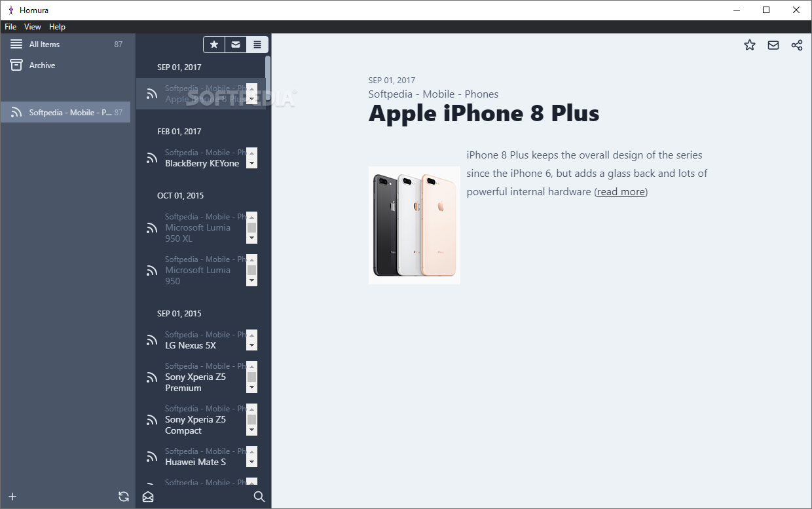812x509 pixels.
Task: Open the Apple iPhone 8 Plus list entry
Action: (x=200, y=94)
